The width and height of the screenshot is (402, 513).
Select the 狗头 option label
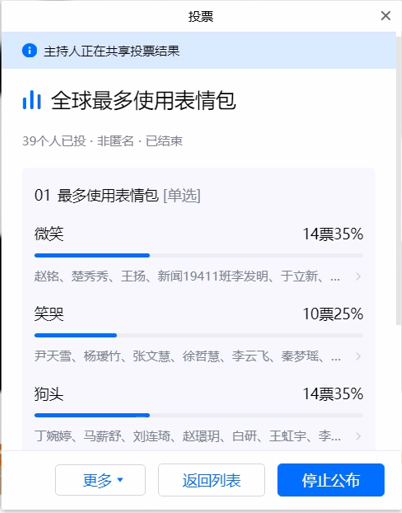(49, 394)
